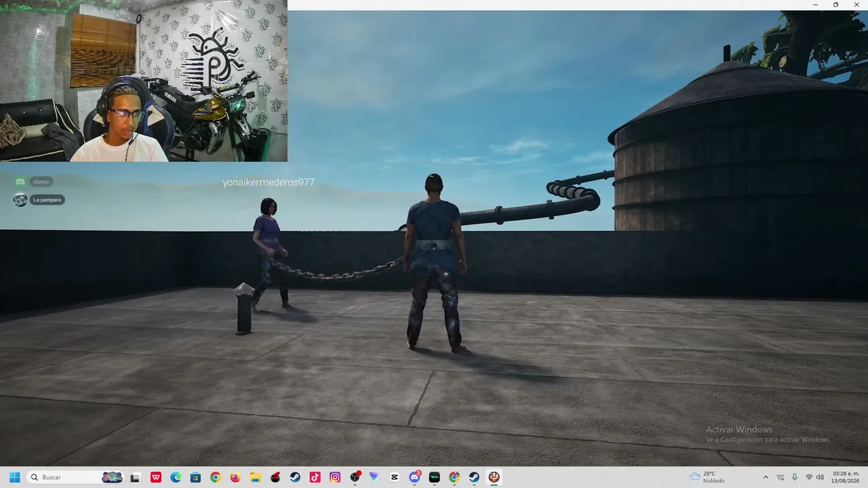Launch WPS Office from the taskbar
This screenshot has width=868, height=488.
[x=156, y=477]
